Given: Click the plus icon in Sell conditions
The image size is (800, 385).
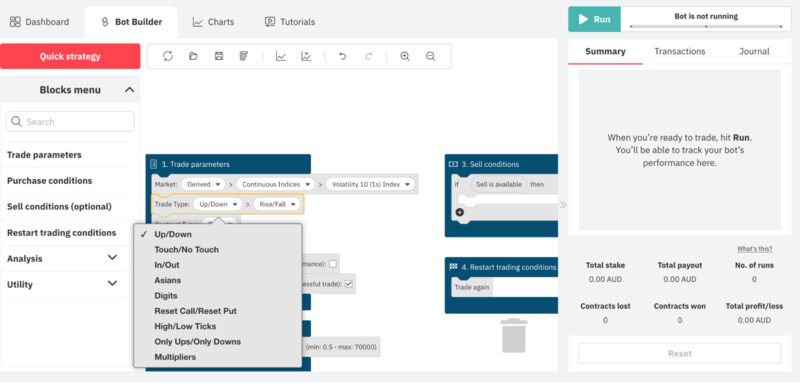Looking at the screenshot, I should 460,212.
